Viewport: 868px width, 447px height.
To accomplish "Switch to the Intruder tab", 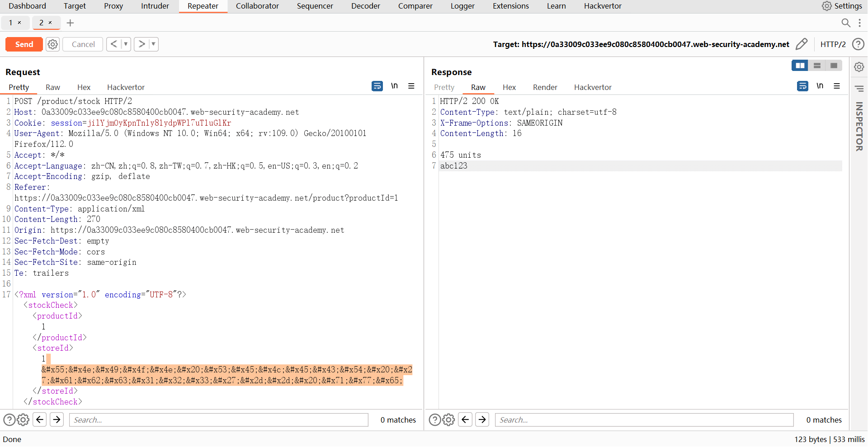I will coord(155,6).
